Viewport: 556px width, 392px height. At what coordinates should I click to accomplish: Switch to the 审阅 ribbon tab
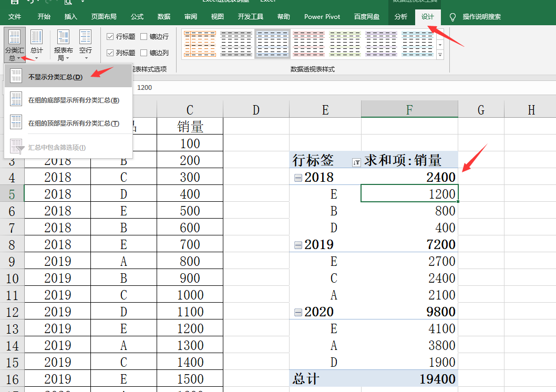[x=191, y=17]
